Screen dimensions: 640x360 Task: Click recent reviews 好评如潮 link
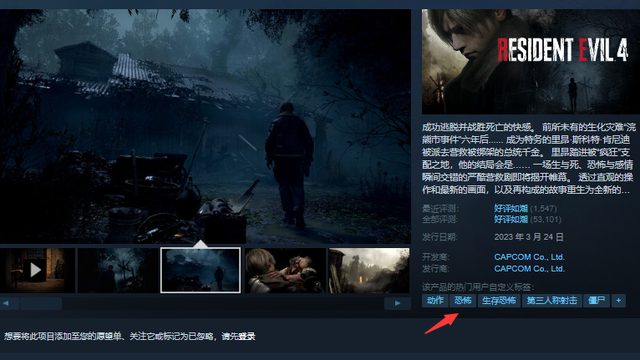click(x=511, y=209)
